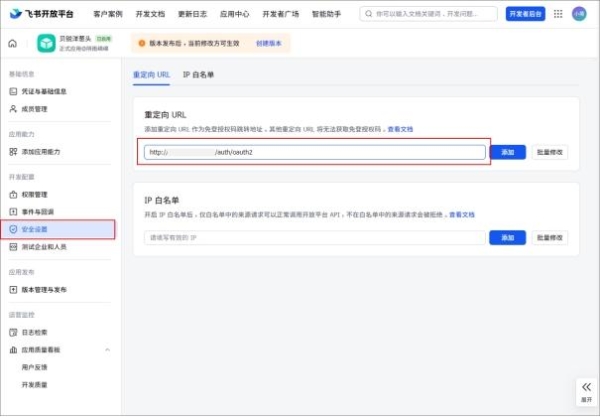This screenshot has width=600, height=417.
Task: Click 添加 next to IP whitelist field
Action: [x=507, y=238]
